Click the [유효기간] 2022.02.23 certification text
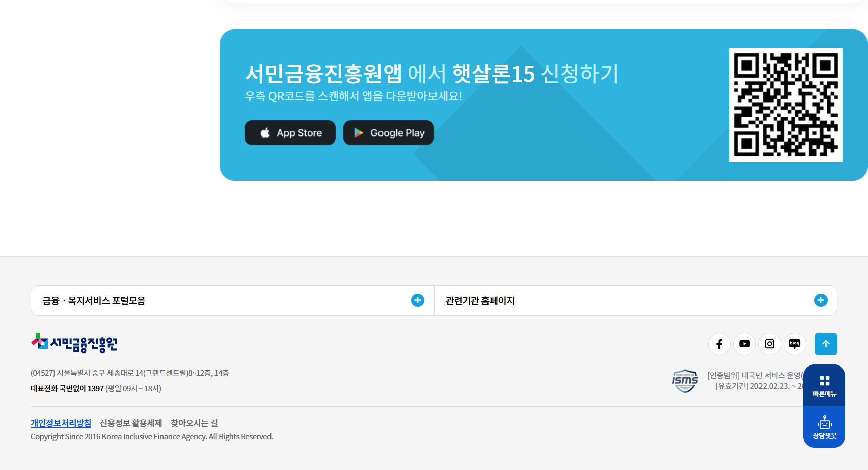The image size is (868, 470). [x=759, y=386]
